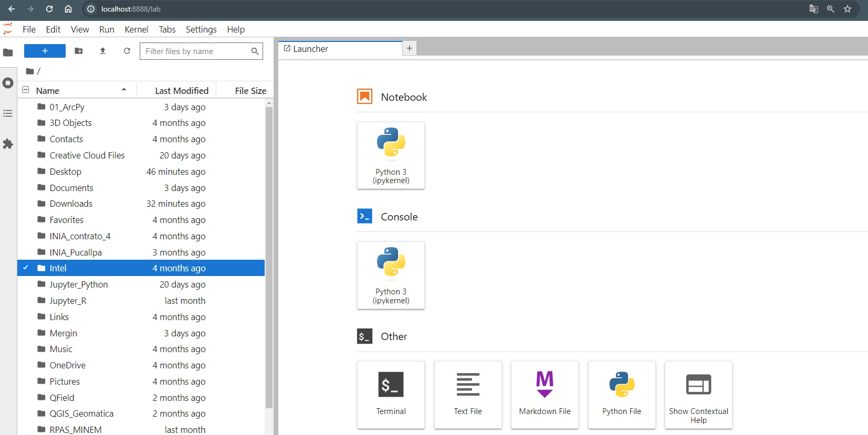Create a new folder via toolbar icon
This screenshot has width=868, height=435.
[x=79, y=51]
